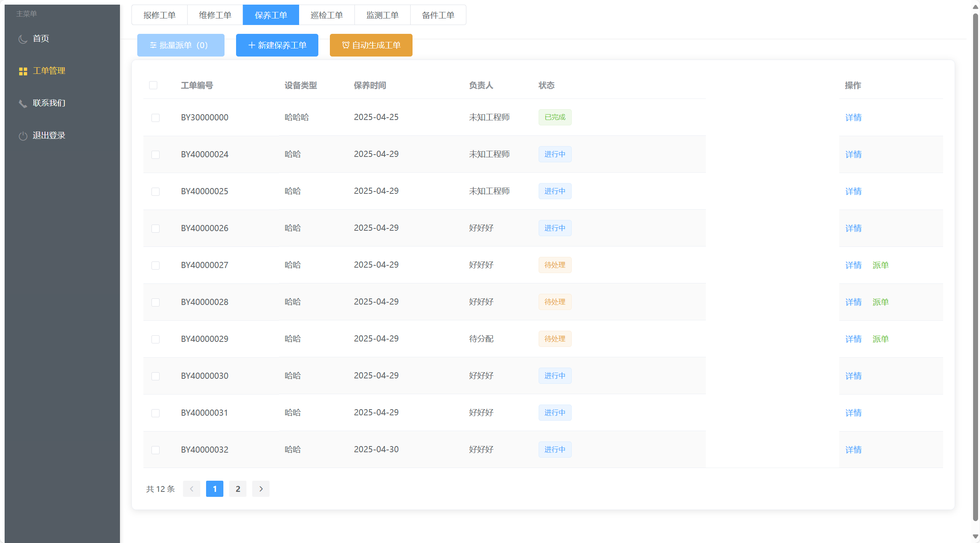Image resolution: width=980 pixels, height=543 pixels.
Task: Open page 2 of the work order list
Action: point(238,489)
